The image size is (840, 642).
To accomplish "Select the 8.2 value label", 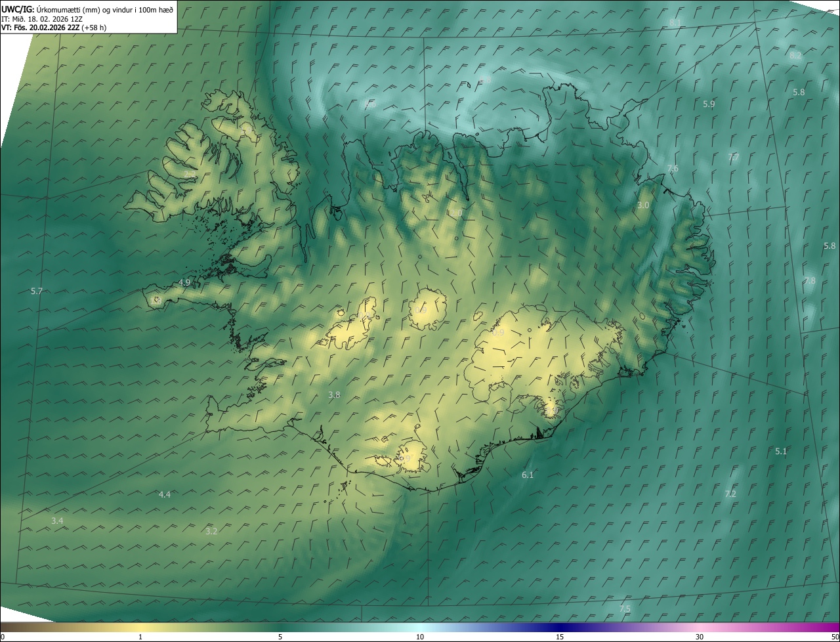I will (795, 56).
